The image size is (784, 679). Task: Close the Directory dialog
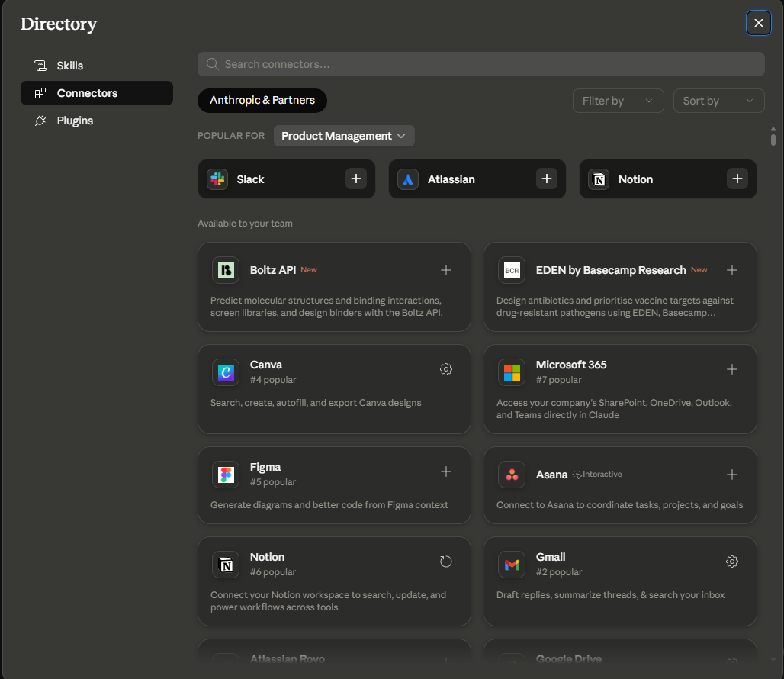click(759, 23)
